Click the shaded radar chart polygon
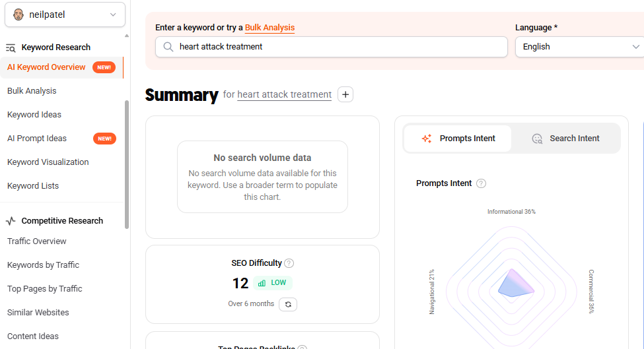 [516, 284]
